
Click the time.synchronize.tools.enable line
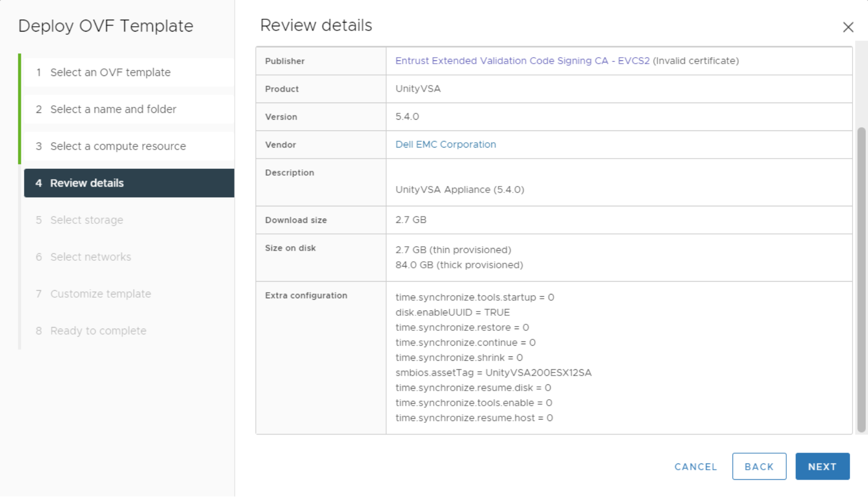[474, 402]
